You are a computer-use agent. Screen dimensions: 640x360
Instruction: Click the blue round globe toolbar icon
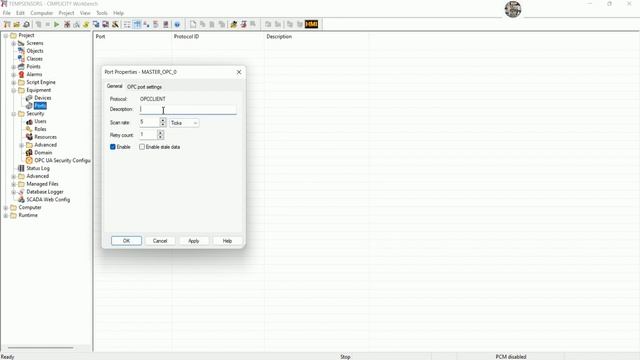[x=177, y=24]
